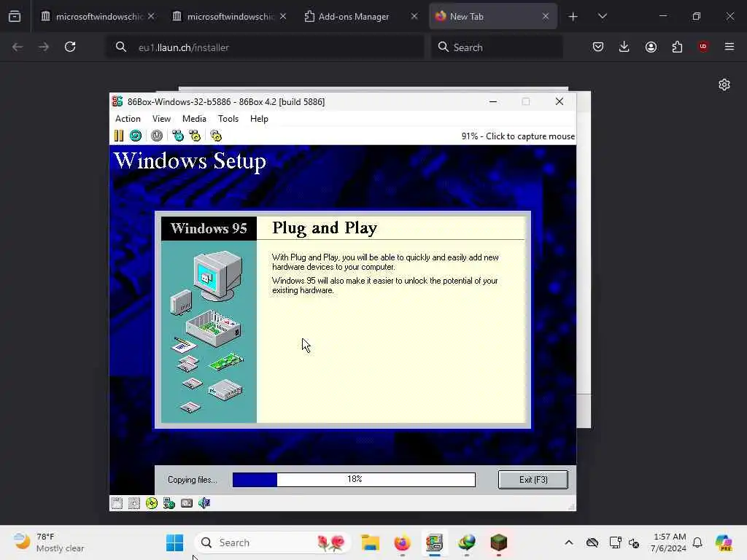Viewport: 747px width, 560px height.
Task: Click the second floppy drive status icon
Action: click(x=134, y=503)
